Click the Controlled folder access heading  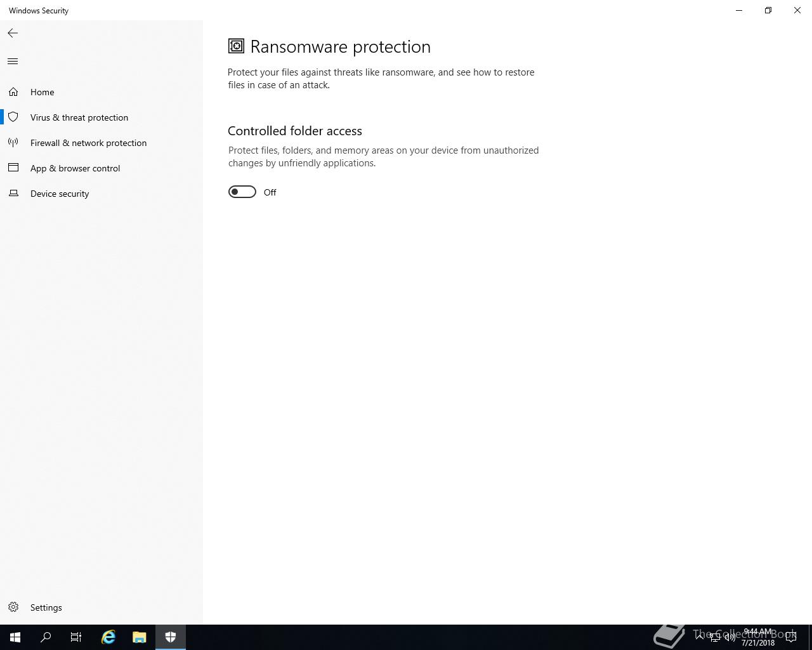point(295,131)
